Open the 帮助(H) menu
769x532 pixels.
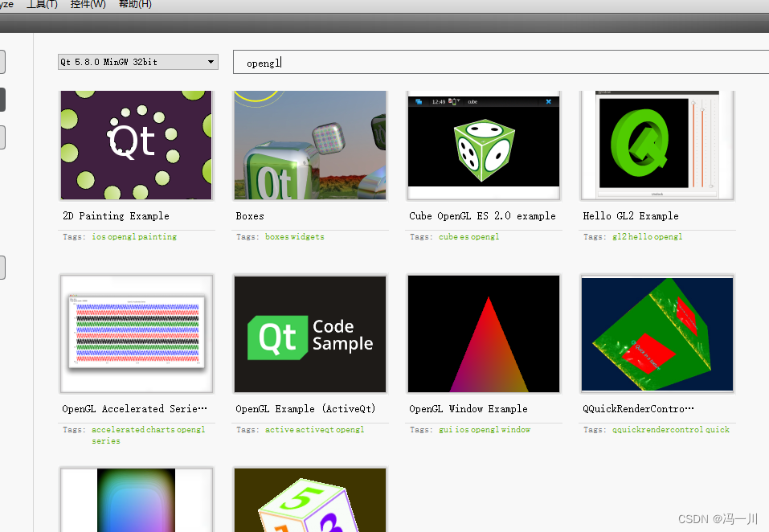[x=135, y=4]
